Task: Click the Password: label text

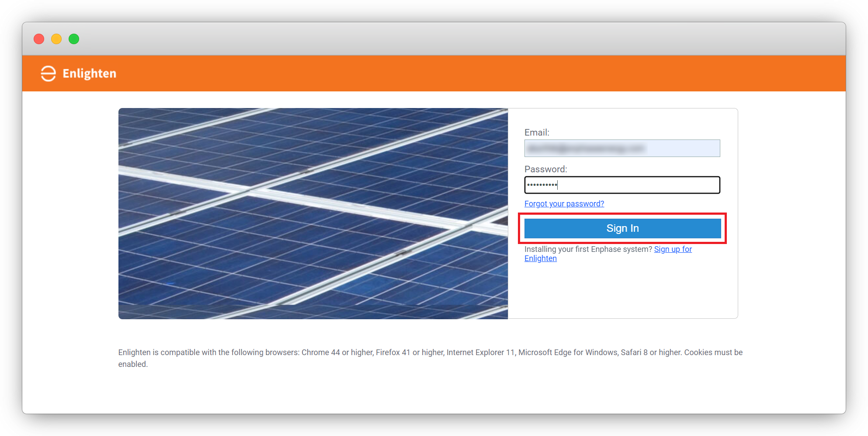Action: (545, 169)
